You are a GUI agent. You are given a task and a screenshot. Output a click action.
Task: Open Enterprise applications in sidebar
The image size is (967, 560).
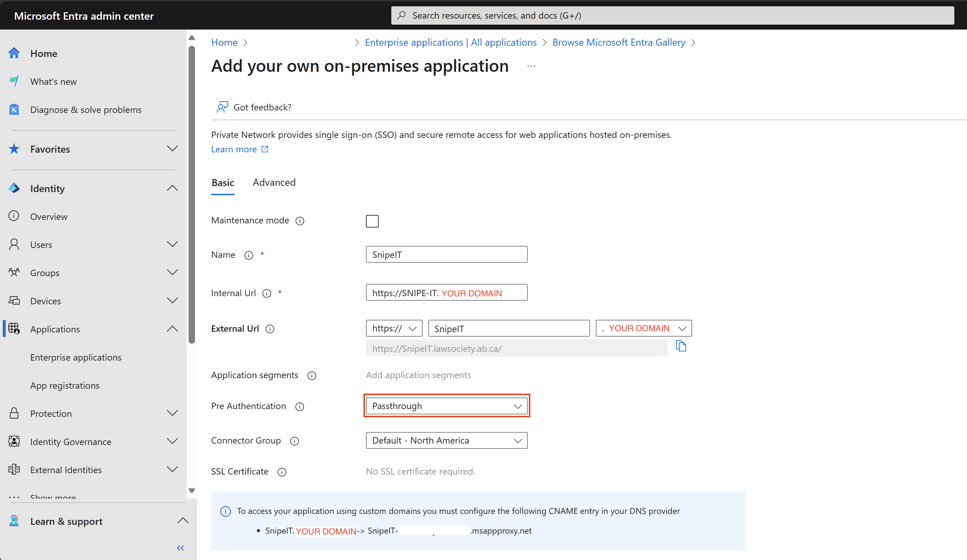point(76,357)
